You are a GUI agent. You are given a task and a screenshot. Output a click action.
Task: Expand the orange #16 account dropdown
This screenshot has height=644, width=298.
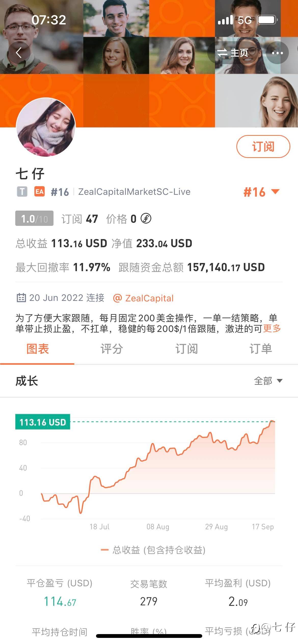(262, 192)
